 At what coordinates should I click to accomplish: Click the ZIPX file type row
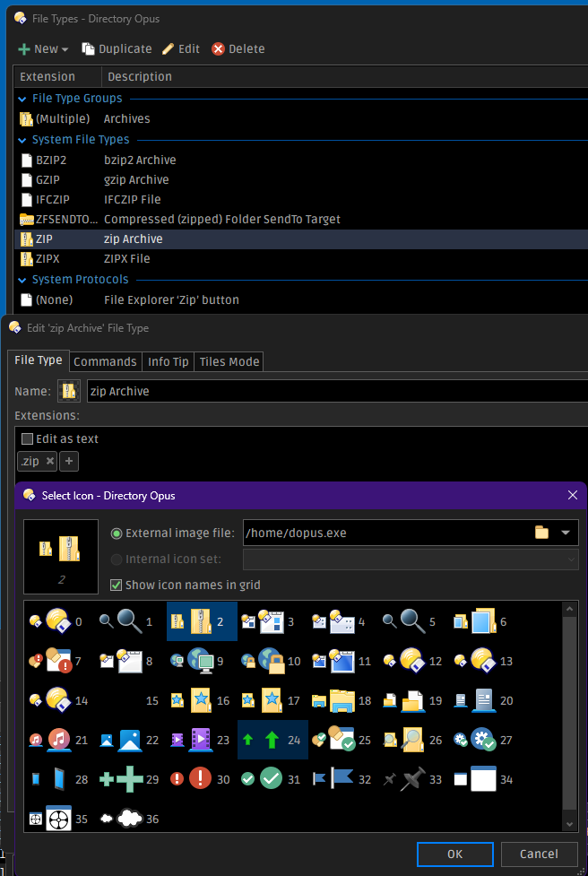301,259
